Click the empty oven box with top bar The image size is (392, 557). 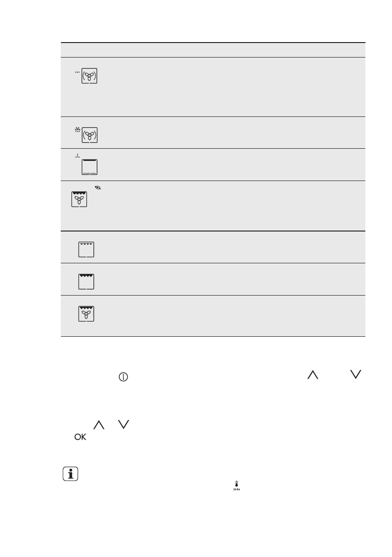tap(90, 167)
